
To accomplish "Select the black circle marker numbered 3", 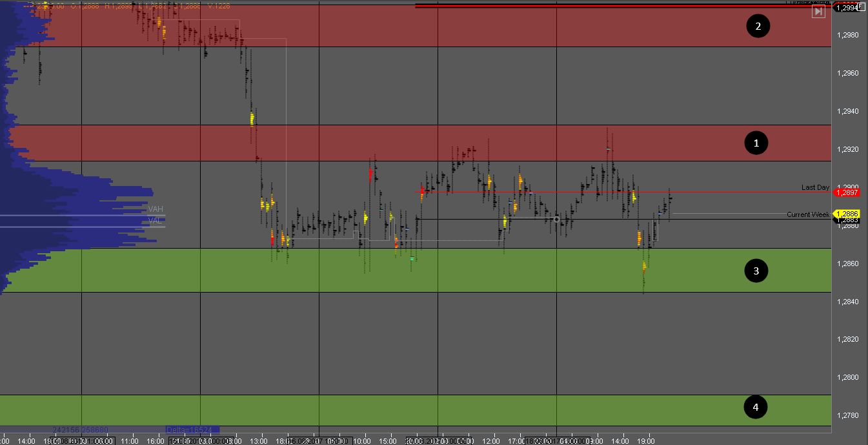I will (x=756, y=271).
